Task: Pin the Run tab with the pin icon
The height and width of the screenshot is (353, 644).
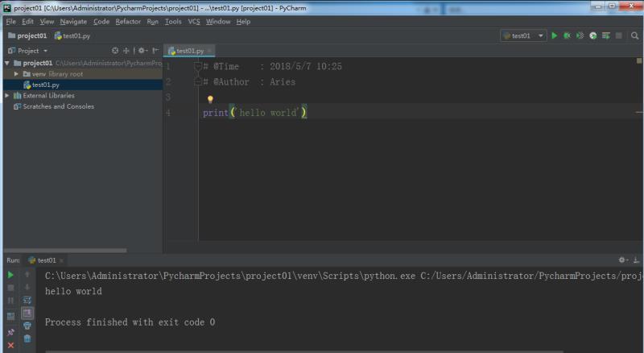Action: pyautogui.click(x=10, y=332)
